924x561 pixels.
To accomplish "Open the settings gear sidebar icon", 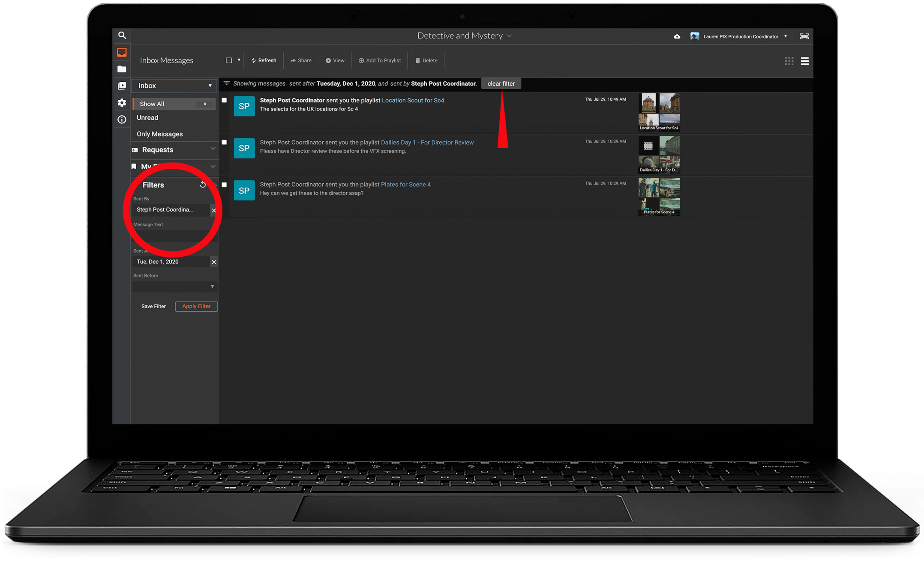I will pos(122,103).
